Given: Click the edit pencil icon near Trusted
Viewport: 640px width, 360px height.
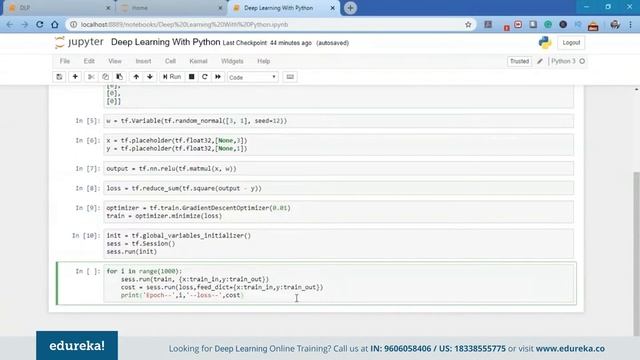Looking at the screenshot, I should coord(540,61).
